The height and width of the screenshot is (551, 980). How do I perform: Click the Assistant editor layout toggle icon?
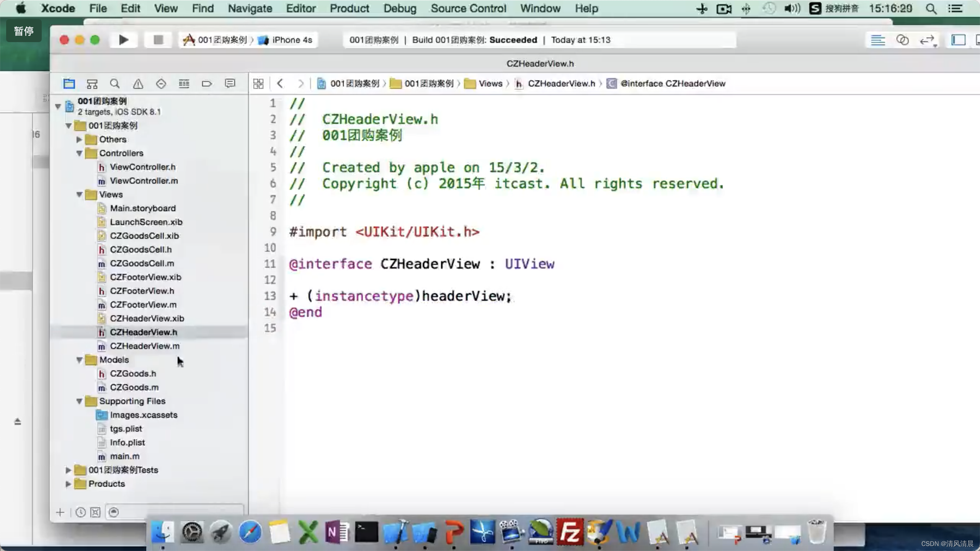tap(902, 40)
